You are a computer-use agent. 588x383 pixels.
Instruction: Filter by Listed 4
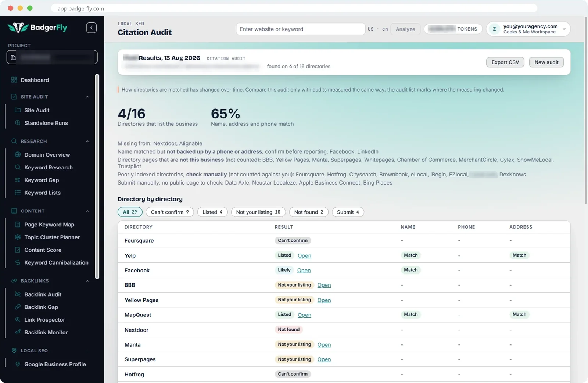click(x=212, y=212)
